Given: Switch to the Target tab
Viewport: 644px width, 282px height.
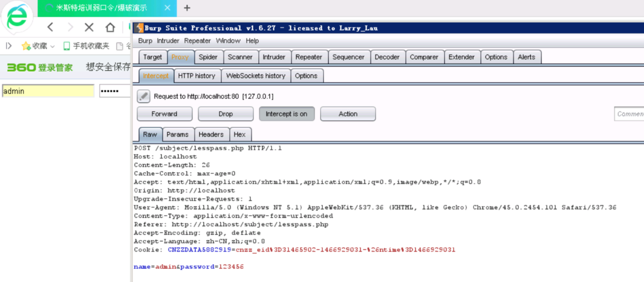Looking at the screenshot, I should 153,57.
